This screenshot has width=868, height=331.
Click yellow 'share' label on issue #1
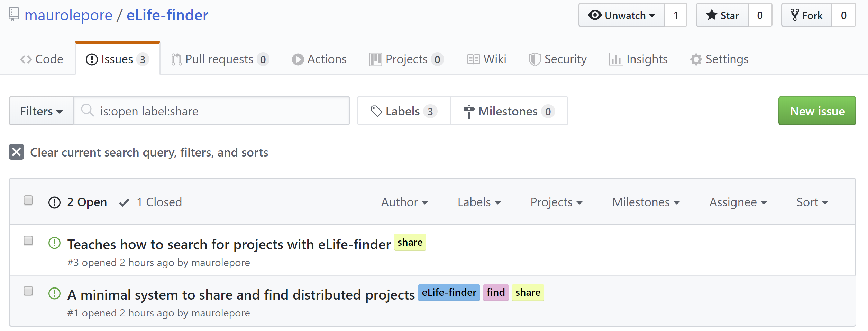tap(528, 293)
